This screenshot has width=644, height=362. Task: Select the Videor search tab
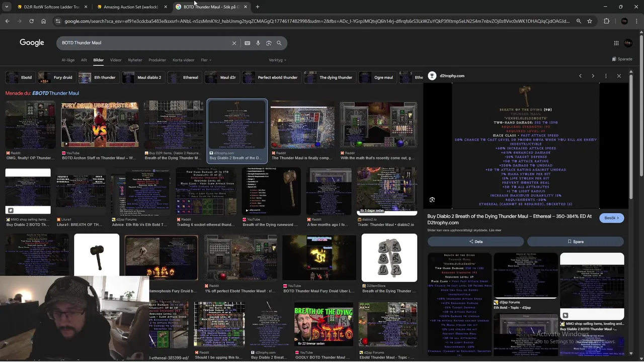(x=116, y=60)
